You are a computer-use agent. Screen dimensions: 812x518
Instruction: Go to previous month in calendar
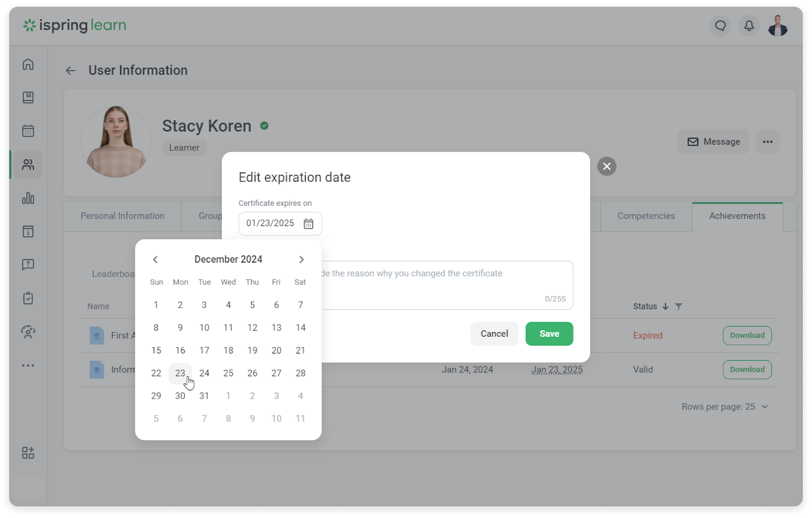(155, 260)
